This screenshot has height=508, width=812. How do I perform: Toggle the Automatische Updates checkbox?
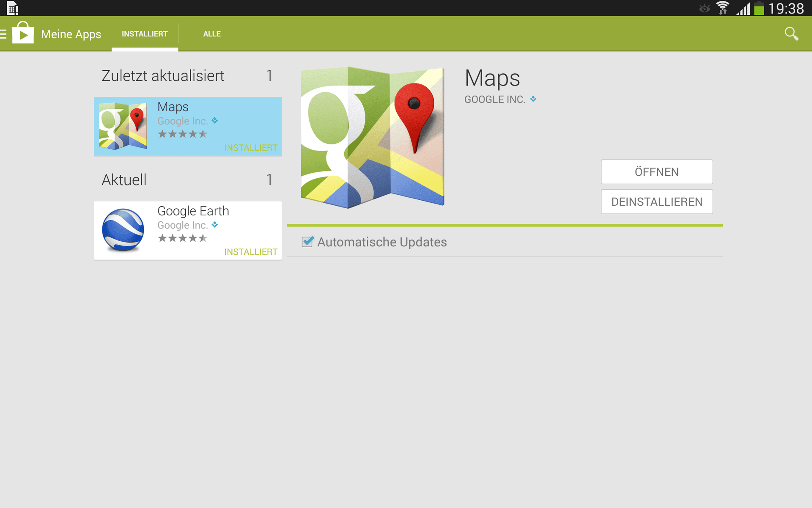point(307,242)
